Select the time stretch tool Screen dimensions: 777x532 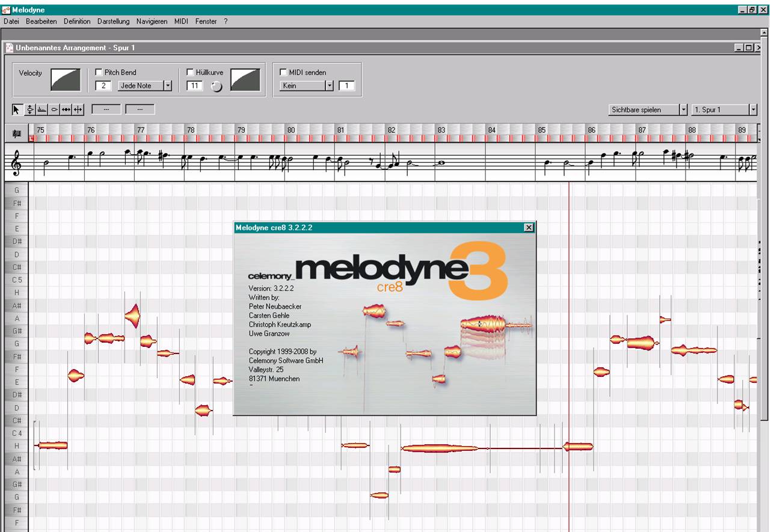[66, 109]
